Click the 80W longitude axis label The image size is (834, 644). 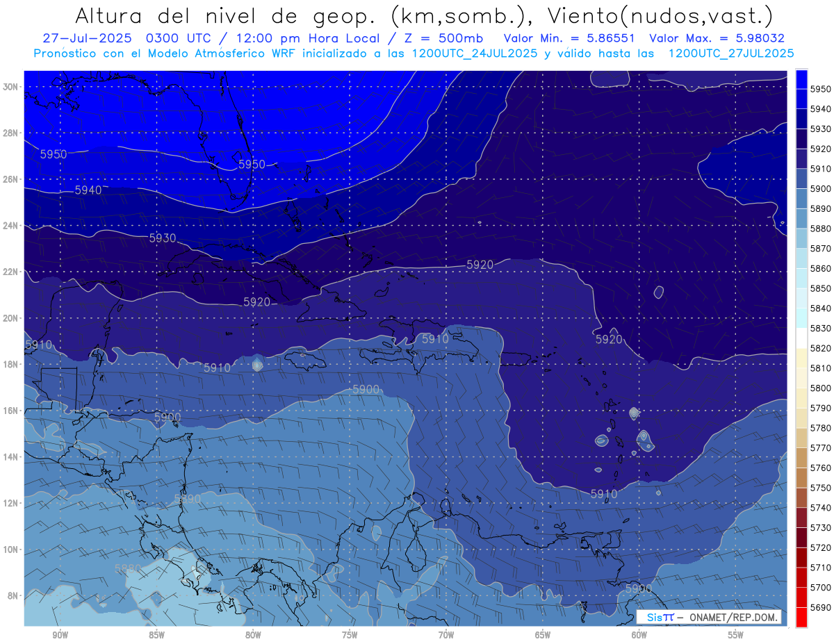tap(253, 635)
